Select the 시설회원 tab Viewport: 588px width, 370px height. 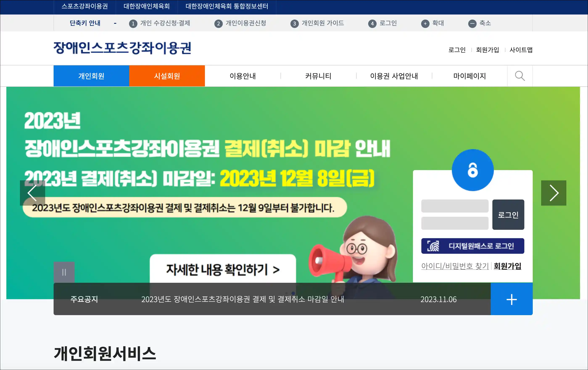click(x=167, y=76)
